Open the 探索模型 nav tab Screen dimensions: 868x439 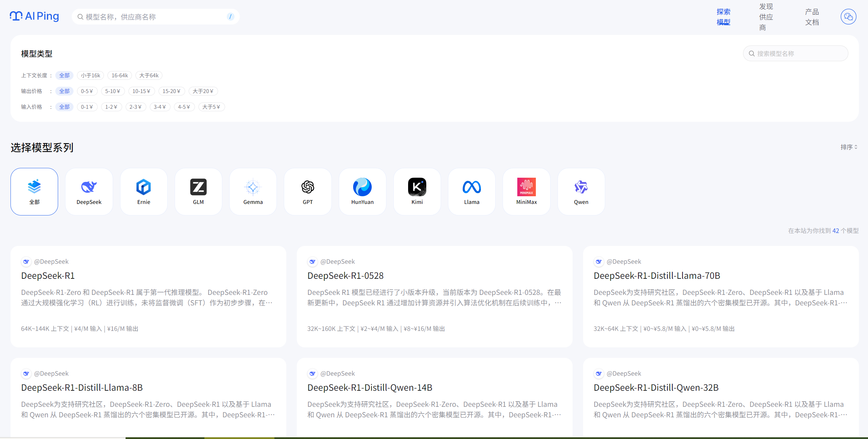coord(723,17)
